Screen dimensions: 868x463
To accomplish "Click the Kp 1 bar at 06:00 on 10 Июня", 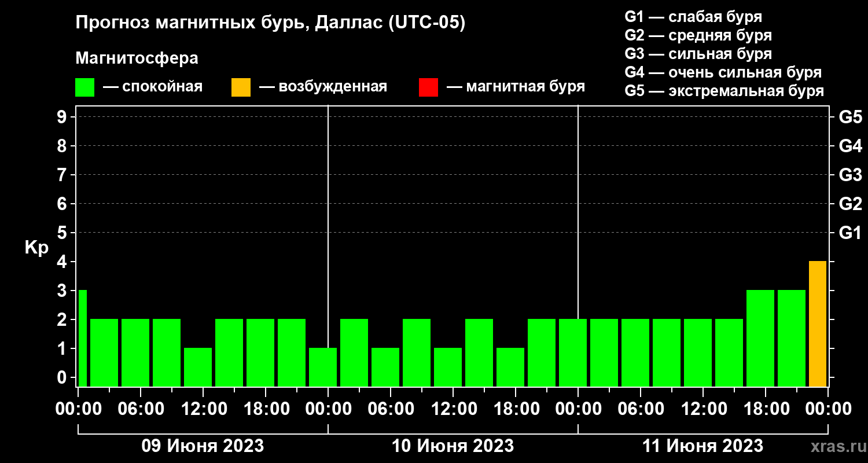I will [x=385, y=367].
